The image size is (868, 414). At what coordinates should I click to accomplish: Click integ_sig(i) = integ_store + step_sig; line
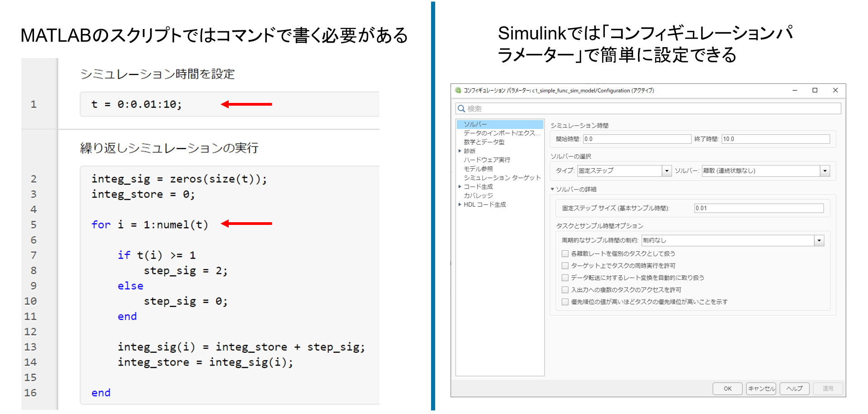(241, 347)
